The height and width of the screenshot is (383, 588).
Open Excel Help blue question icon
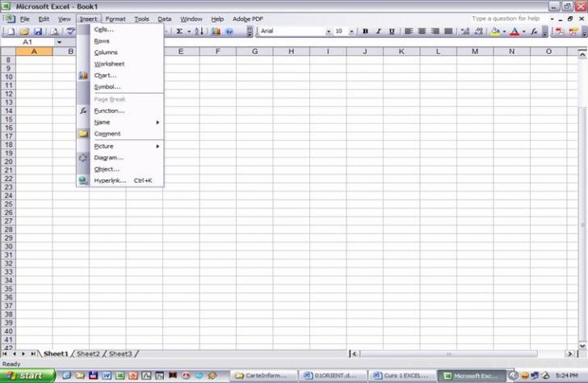[x=229, y=32]
